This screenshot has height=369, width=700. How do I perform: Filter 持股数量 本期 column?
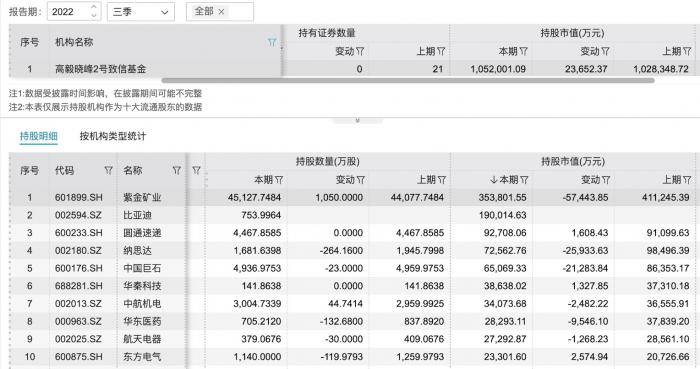pyautogui.click(x=279, y=180)
